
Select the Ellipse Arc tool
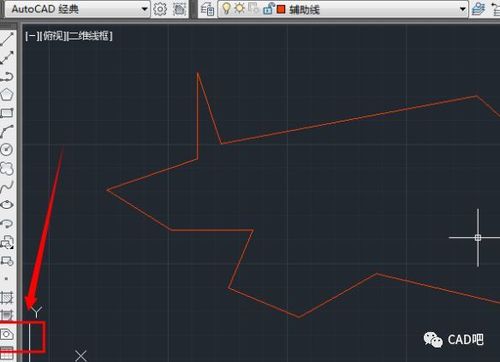pos(7,223)
